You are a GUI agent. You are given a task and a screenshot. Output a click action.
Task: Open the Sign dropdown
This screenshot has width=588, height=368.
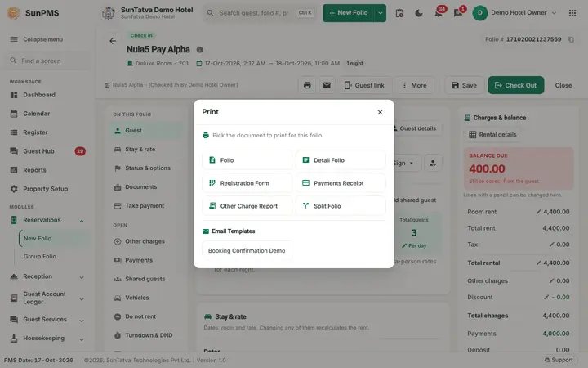[x=408, y=163]
